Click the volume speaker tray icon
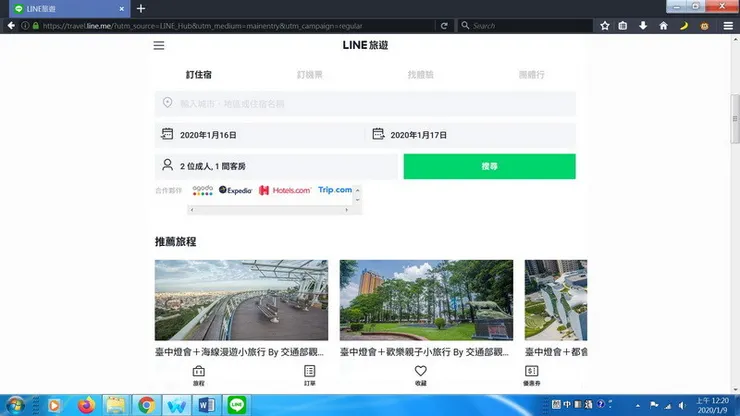The width and height of the screenshot is (740, 416). [682, 405]
